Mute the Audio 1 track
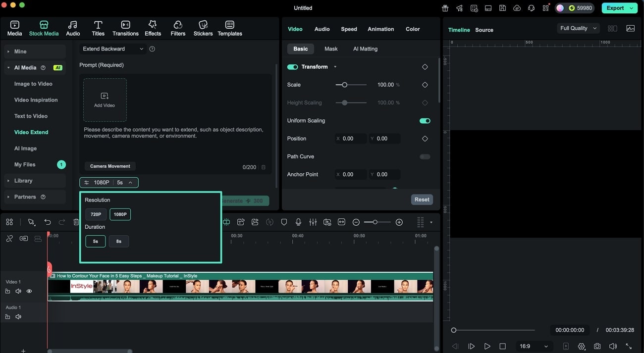Viewport: 644px width, 353px height. click(x=18, y=316)
